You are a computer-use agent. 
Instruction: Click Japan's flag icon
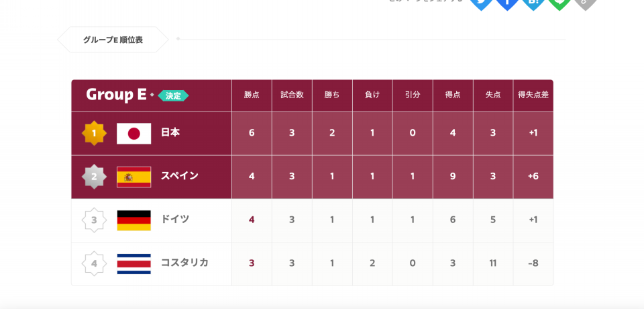click(x=134, y=133)
